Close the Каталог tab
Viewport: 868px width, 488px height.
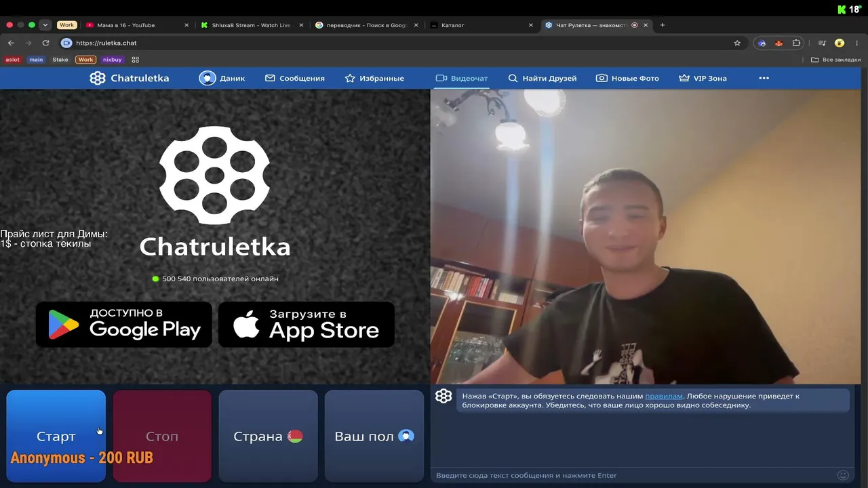tap(531, 25)
